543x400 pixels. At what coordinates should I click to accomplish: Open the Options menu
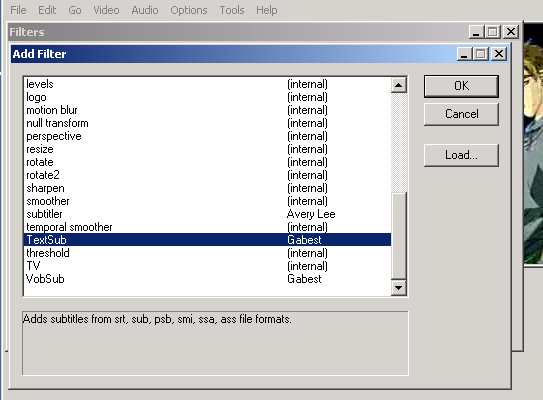point(189,10)
